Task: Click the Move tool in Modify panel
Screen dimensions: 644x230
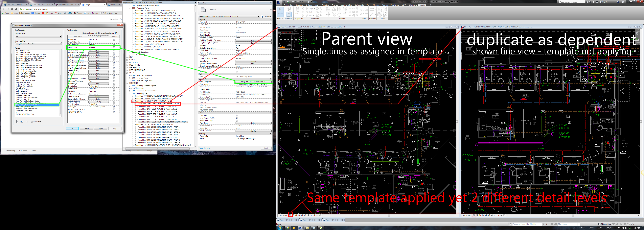Action: click(x=328, y=15)
